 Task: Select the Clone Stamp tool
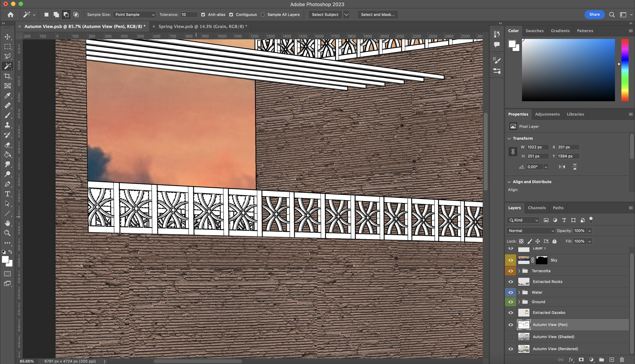pyautogui.click(x=7, y=125)
